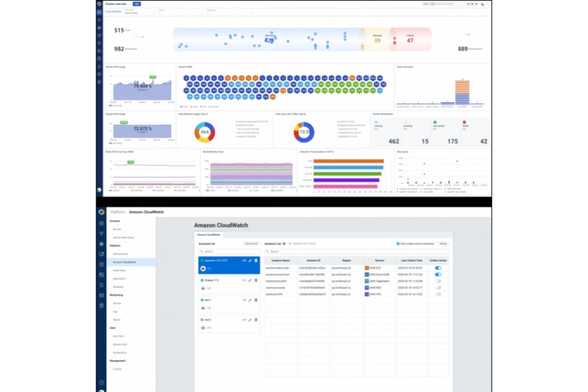The image size is (588, 392).
Task: Disable Collect Active for the AWS EC2 instance
Action: point(438,268)
